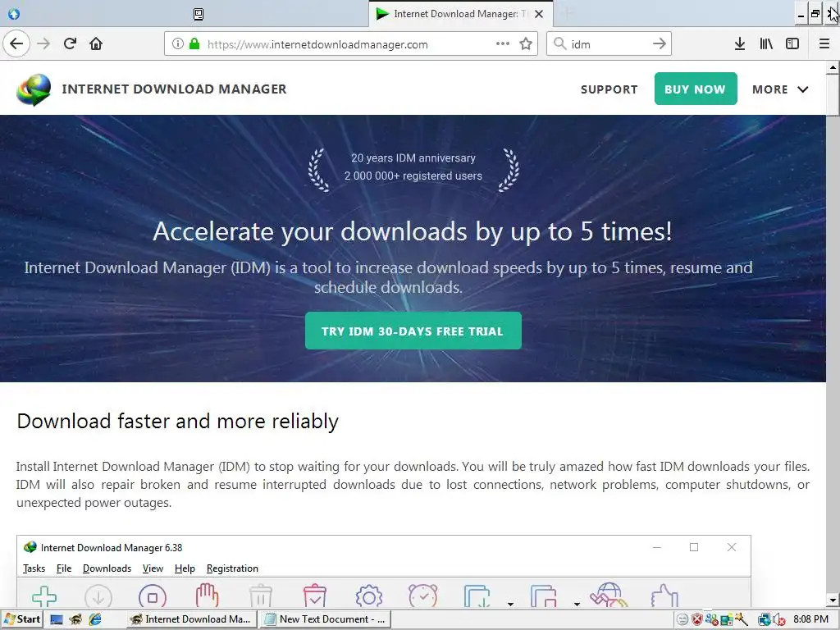Open the page actions three-dots menu
This screenshot has height=630, width=840.
(x=503, y=44)
